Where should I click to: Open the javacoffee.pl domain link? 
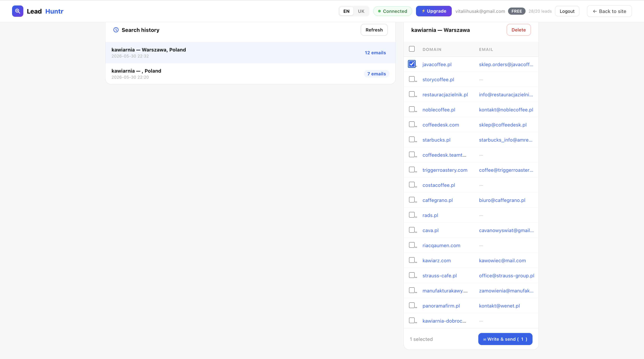tap(437, 65)
